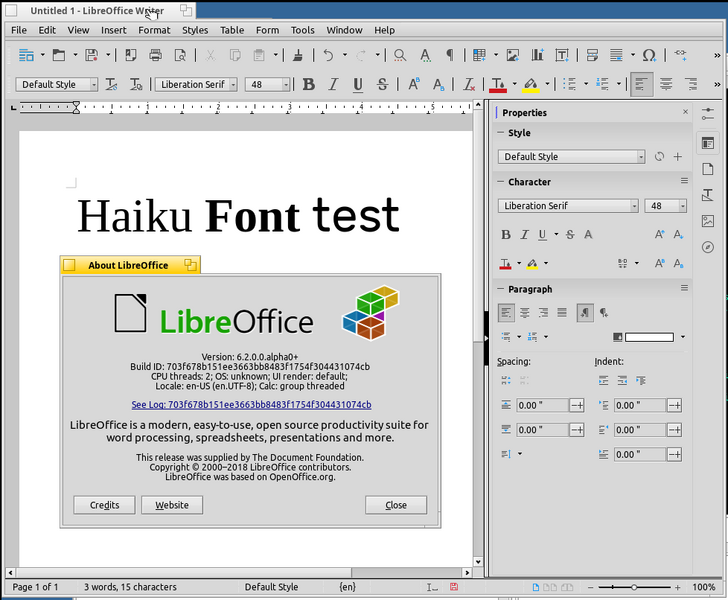Image resolution: width=728 pixels, height=600 pixels.
Task: Open the Format menu
Action: click(154, 30)
